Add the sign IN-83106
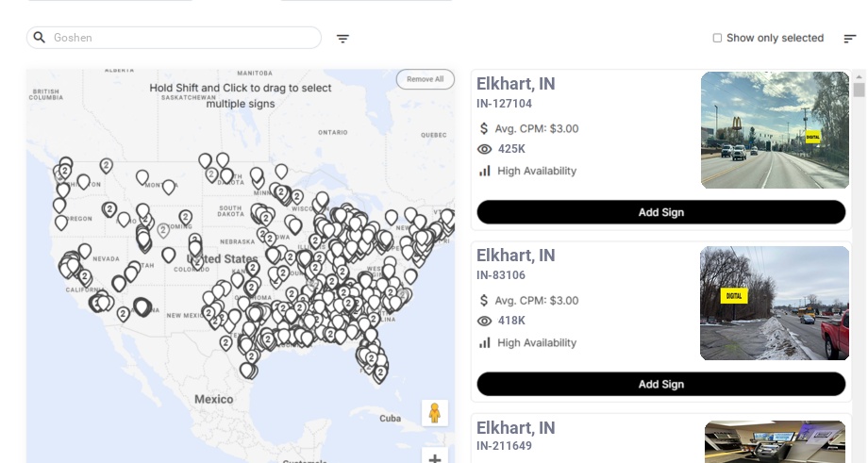This screenshot has height=463, width=868. (x=660, y=384)
